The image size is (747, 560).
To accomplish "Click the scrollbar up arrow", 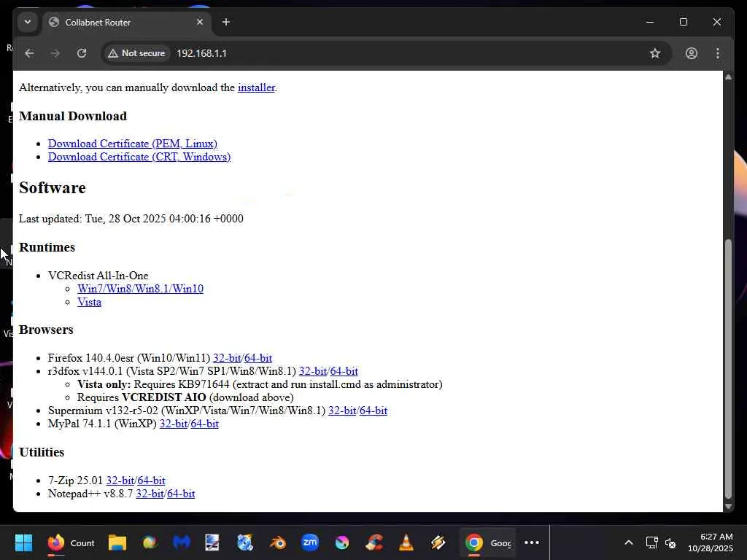I will coord(728,77).
